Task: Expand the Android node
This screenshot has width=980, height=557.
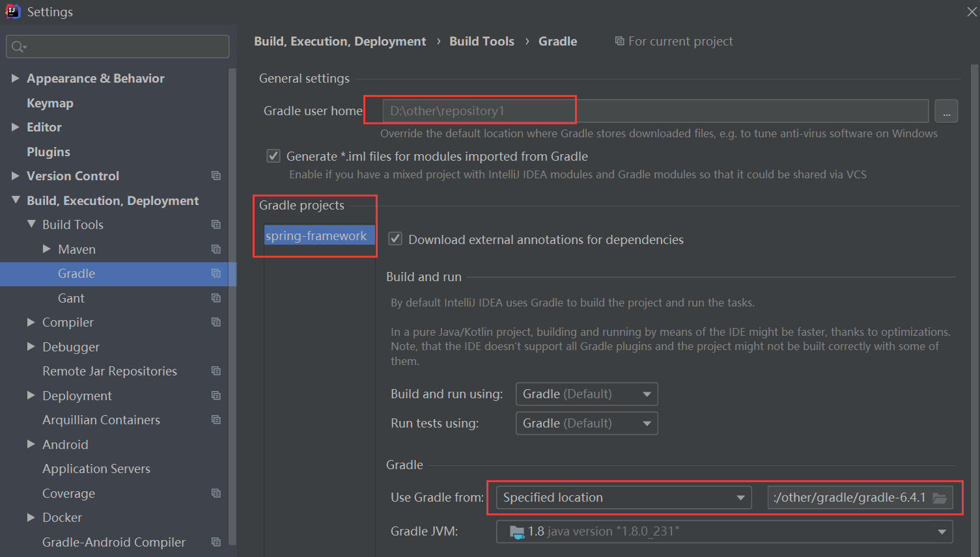Action: point(31,444)
